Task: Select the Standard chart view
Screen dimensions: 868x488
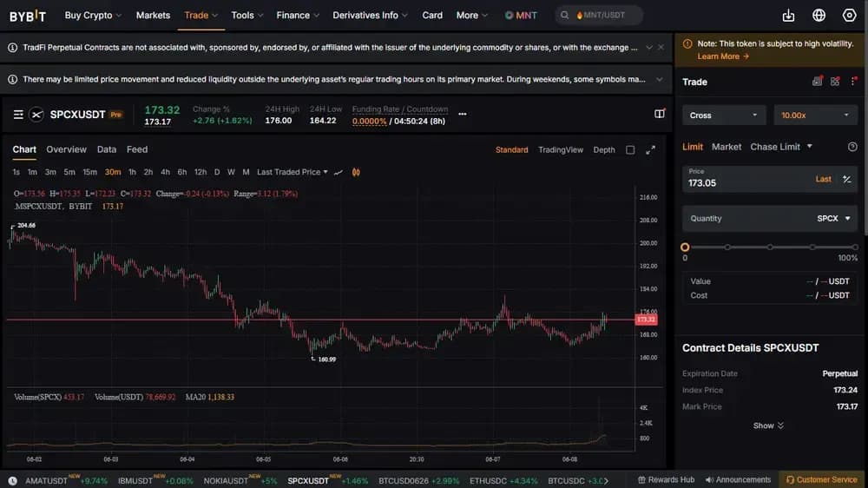Action: tap(511, 150)
